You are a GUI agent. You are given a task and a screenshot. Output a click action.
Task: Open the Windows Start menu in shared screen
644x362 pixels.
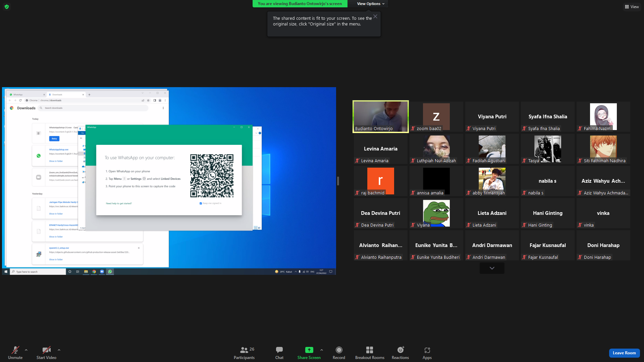[6, 271]
